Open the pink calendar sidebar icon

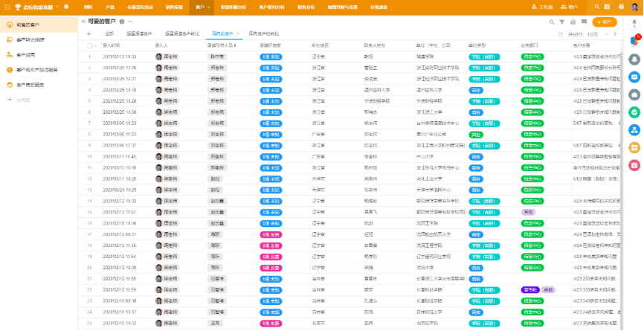point(634,165)
